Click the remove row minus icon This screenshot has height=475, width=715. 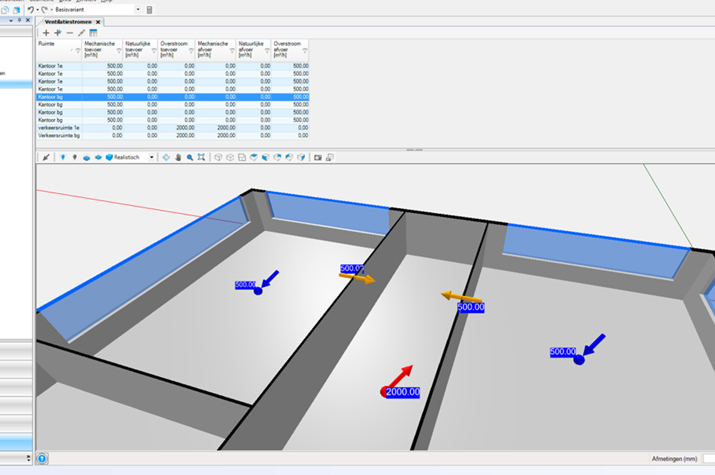point(69,33)
